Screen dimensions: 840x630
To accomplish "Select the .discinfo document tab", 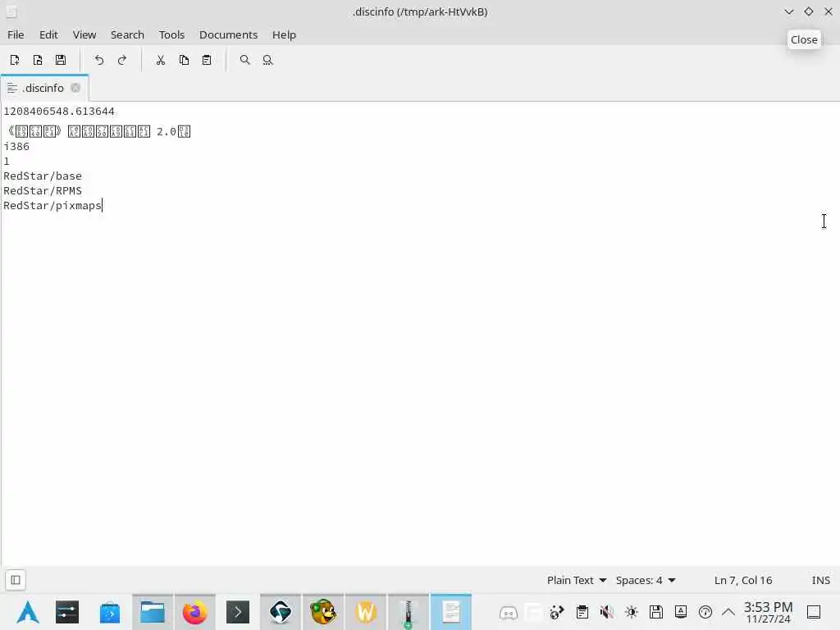I will (44, 88).
